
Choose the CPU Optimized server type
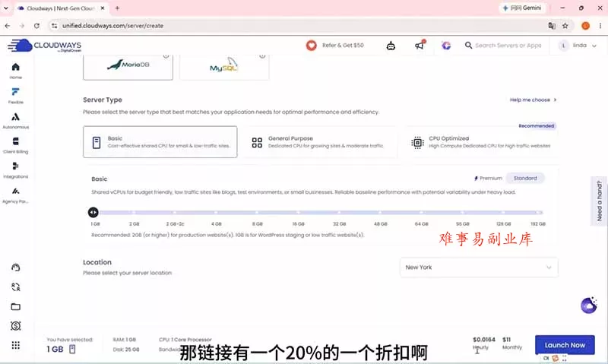click(481, 142)
